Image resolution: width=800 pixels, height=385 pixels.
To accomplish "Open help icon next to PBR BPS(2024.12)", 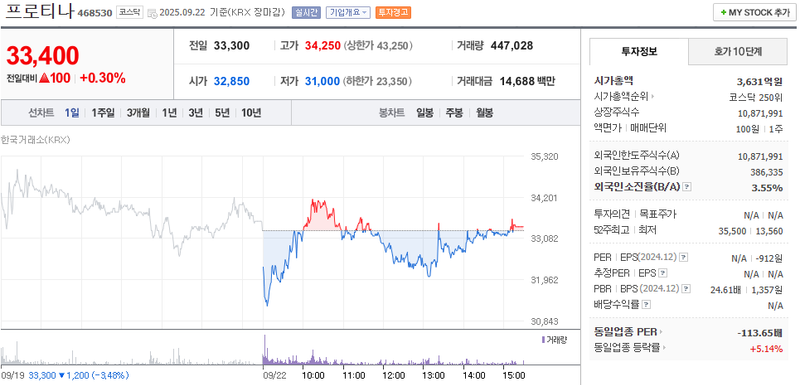I will coord(687,289).
